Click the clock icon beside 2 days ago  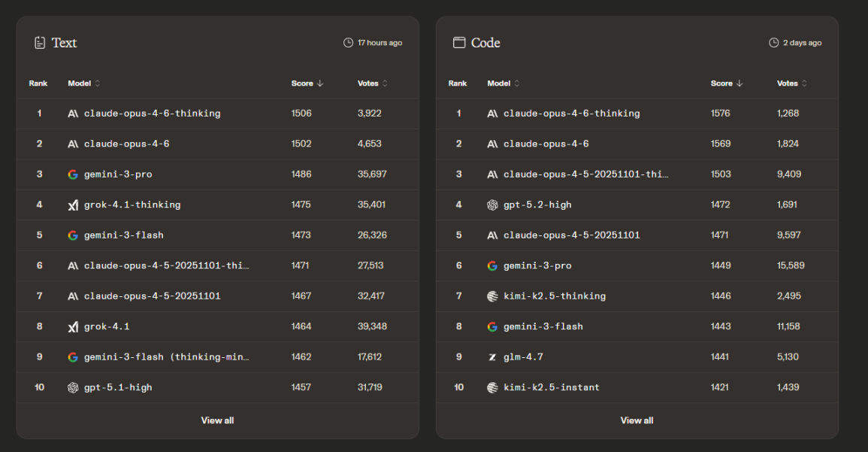[x=774, y=43]
